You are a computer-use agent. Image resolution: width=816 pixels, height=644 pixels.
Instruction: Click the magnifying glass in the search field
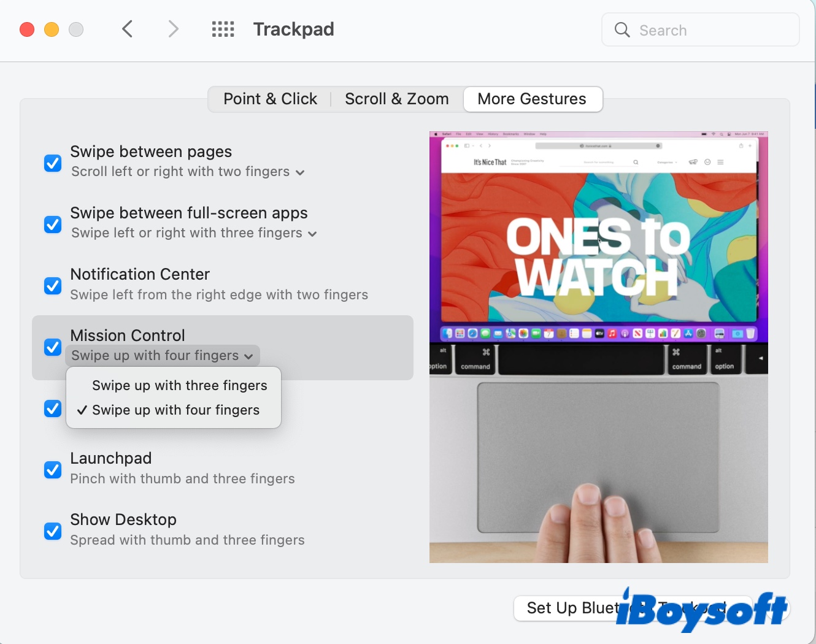coord(622,29)
